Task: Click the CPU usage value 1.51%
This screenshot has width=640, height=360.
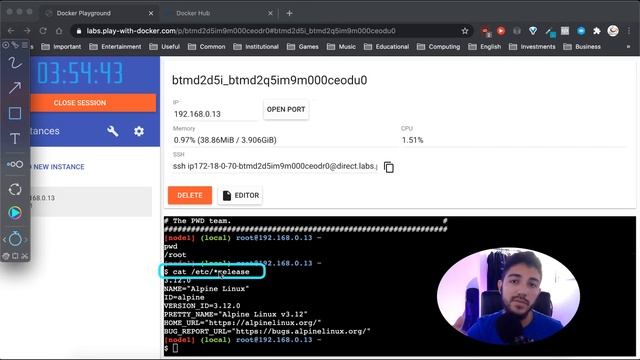Action: [x=412, y=140]
